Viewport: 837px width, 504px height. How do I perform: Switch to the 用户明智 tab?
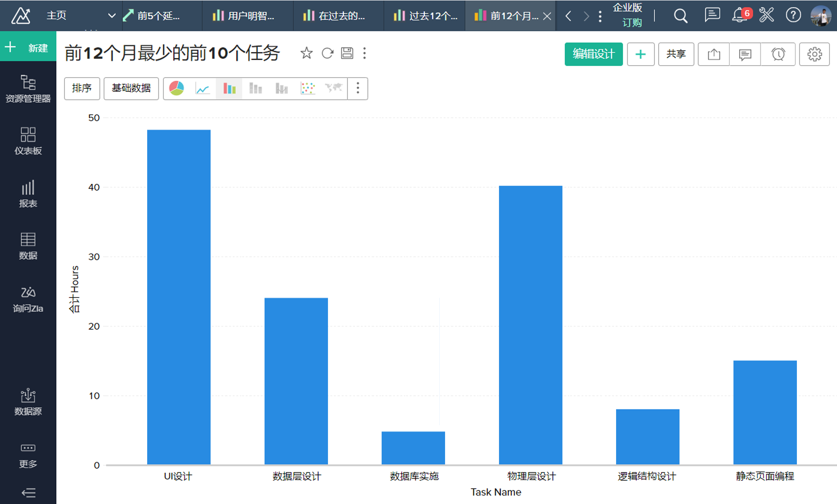pyautogui.click(x=247, y=16)
